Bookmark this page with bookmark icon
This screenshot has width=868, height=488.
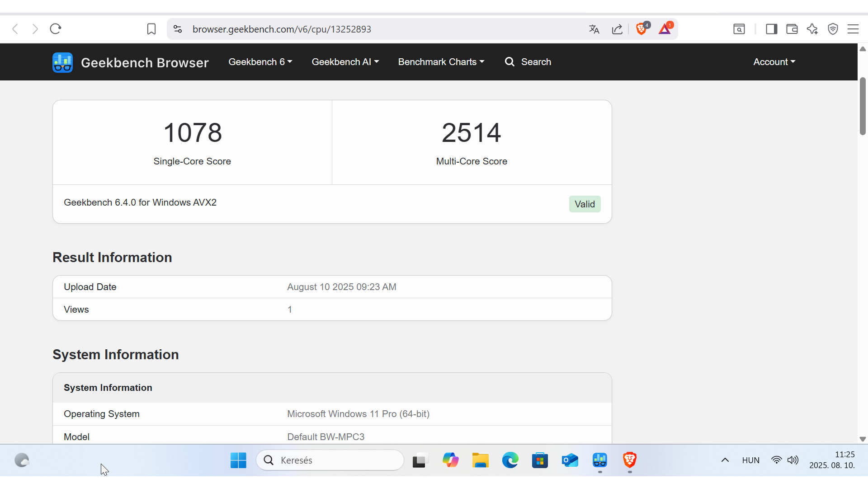click(151, 29)
